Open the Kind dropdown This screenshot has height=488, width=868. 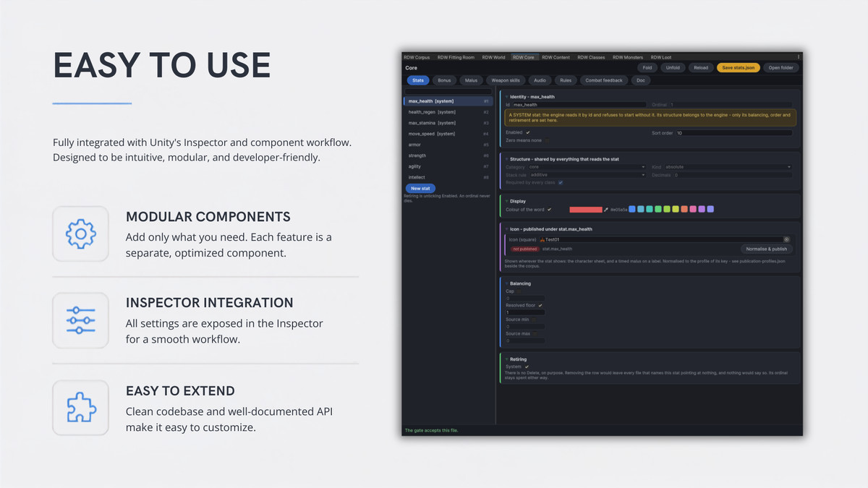[x=728, y=167]
